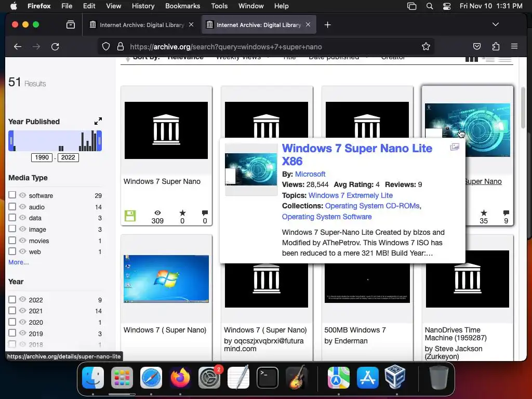Open the Tools menu

[x=219, y=6]
